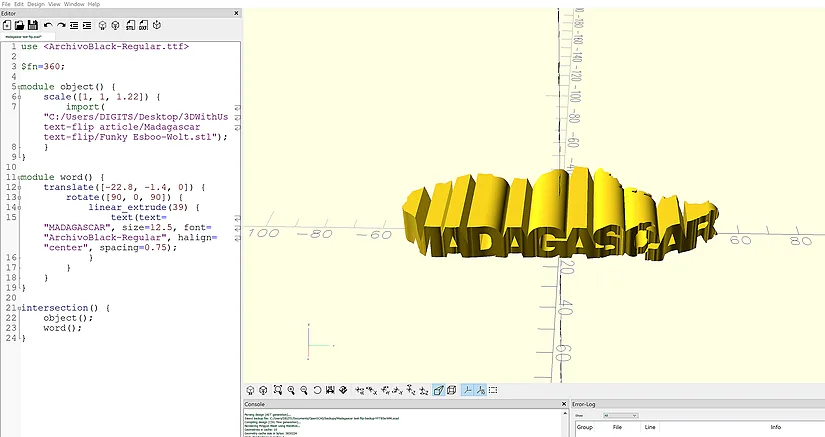The image size is (825, 437).
Task: Reset the view with the circular arrow icon
Action: 317,390
